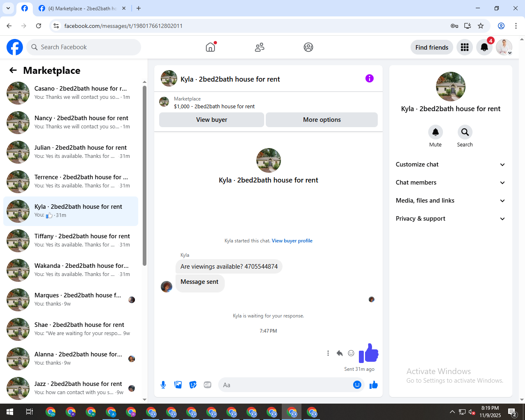Click the conversation list scrollbar
525x420 pixels.
click(x=144, y=176)
